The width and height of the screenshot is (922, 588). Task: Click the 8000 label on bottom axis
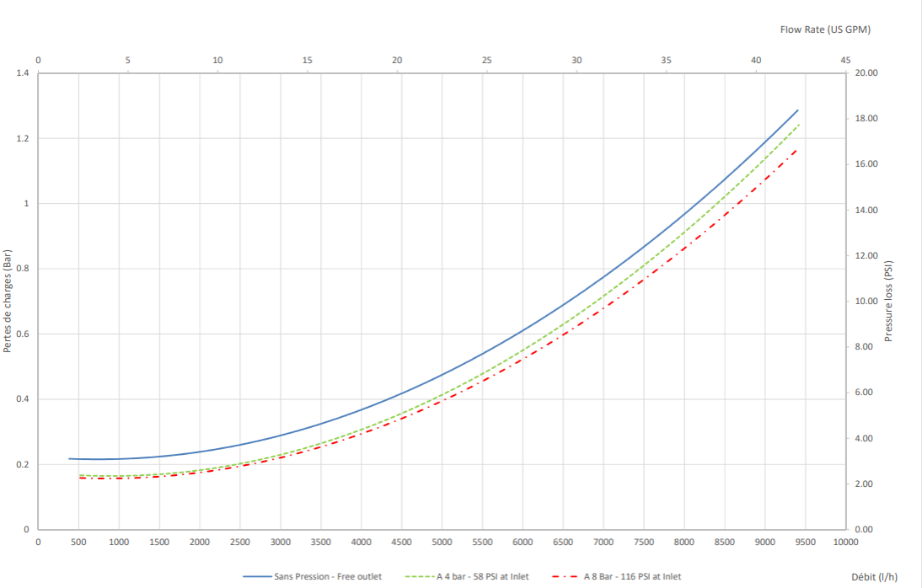pyautogui.click(x=683, y=543)
